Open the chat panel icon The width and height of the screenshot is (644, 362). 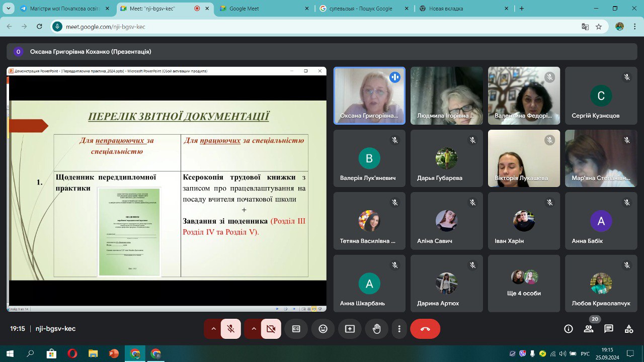tap(609, 329)
